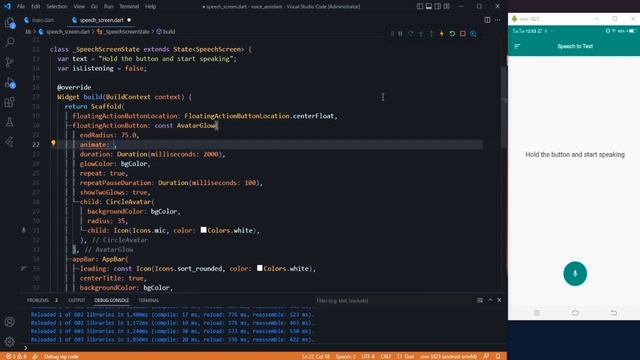Toggle bottom panel layout icon

(x=429, y=7)
